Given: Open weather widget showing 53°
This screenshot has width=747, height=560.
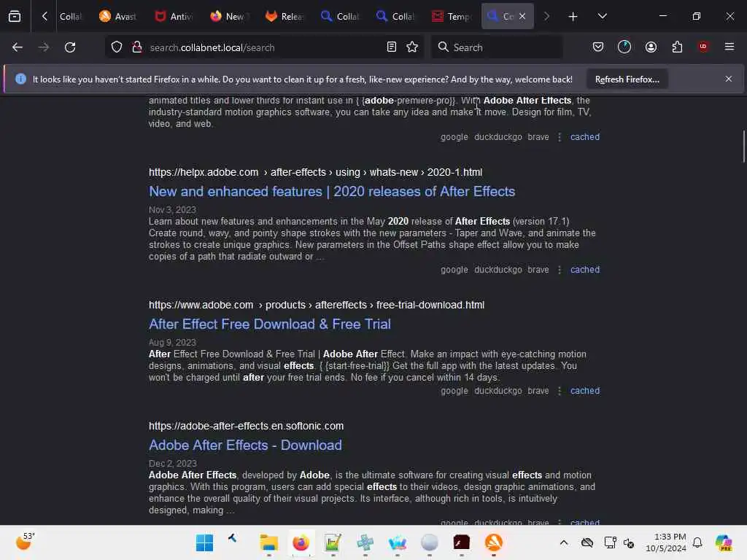Looking at the screenshot, I should [x=25, y=542].
